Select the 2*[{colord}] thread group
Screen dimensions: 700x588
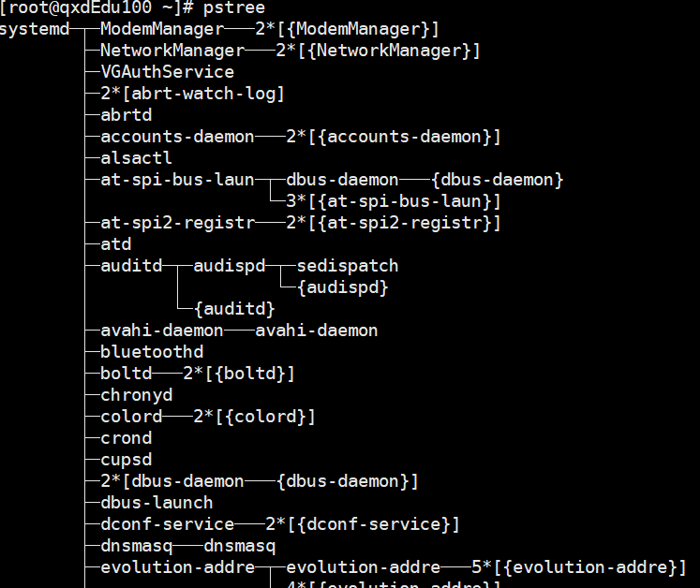pos(254,417)
